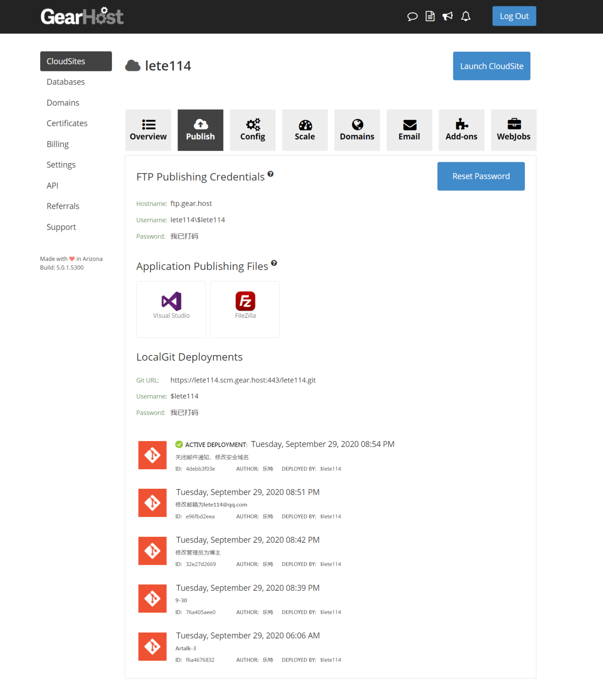Go to the Scale tab
Screen dimensions: 603x700
coord(305,130)
